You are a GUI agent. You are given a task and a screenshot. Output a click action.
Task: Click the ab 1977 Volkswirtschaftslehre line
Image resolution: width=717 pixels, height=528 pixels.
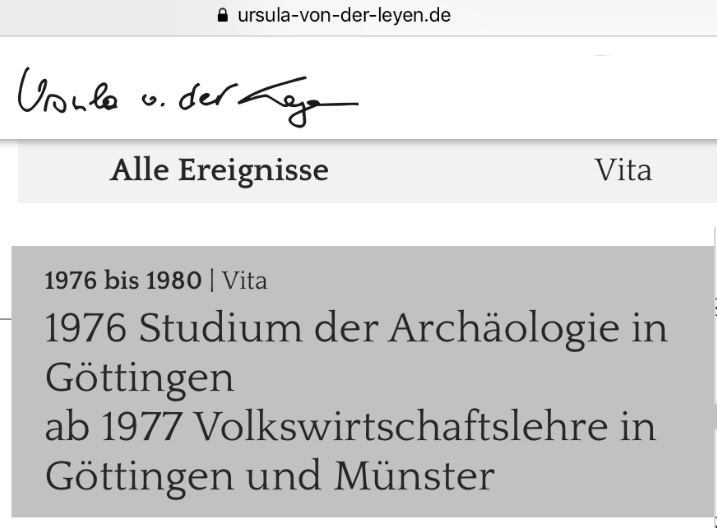coord(350,427)
